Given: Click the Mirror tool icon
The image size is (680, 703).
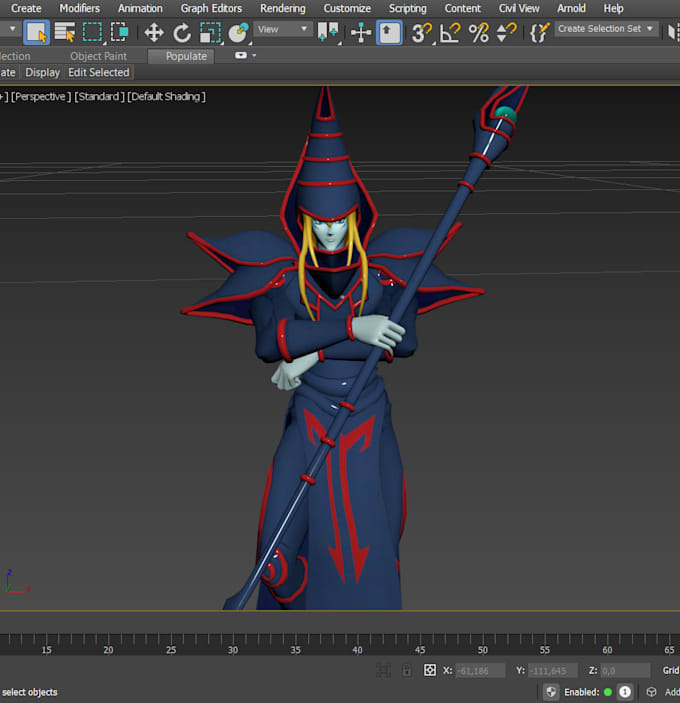Looking at the screenshot, I should 673,32.
